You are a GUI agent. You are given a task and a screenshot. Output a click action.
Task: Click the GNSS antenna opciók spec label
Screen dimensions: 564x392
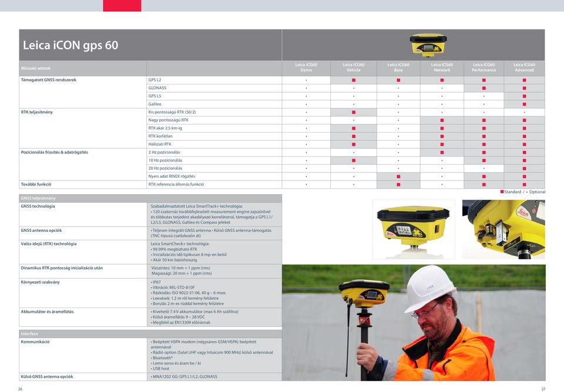(x=41, y=230)
